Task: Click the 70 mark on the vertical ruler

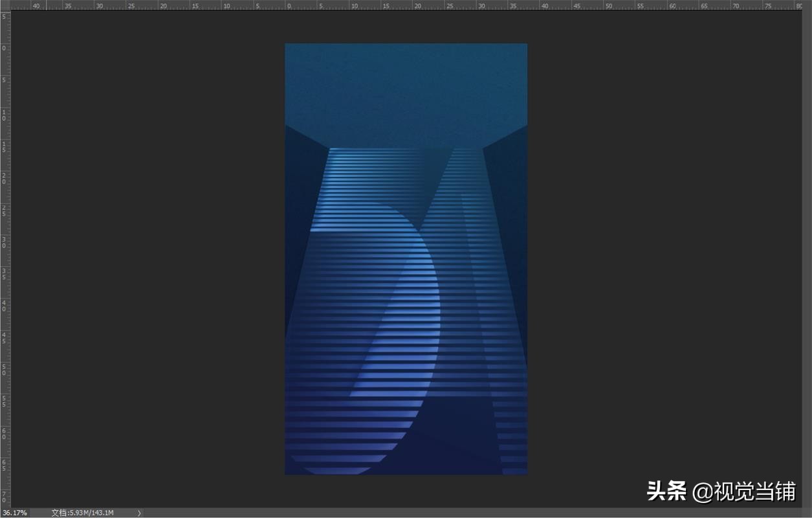Action: pos(5,497)
